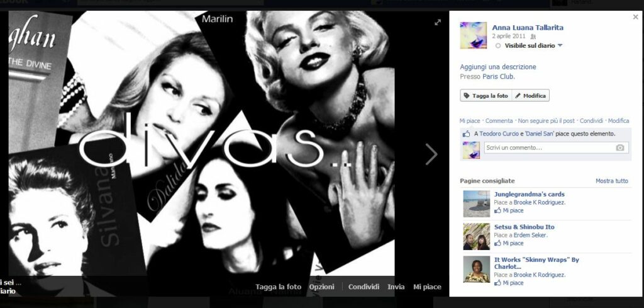Click the Marilin tag label on photo
Screen dimensions: 644x308
pos(217,19)
